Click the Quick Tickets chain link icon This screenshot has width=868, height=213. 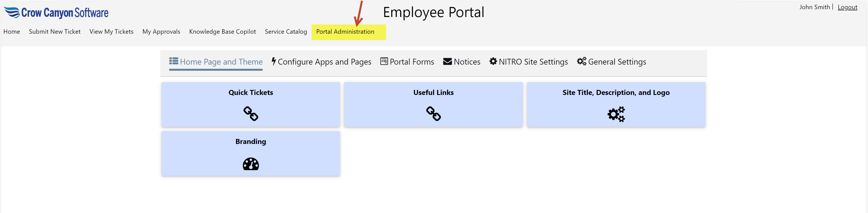(x=251, y=114)
